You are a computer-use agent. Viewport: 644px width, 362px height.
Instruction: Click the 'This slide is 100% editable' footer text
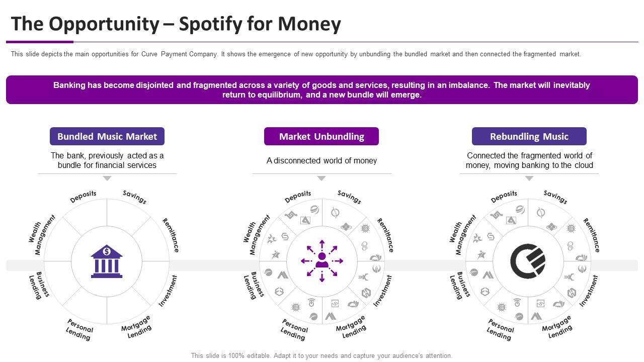click(322, 355)
